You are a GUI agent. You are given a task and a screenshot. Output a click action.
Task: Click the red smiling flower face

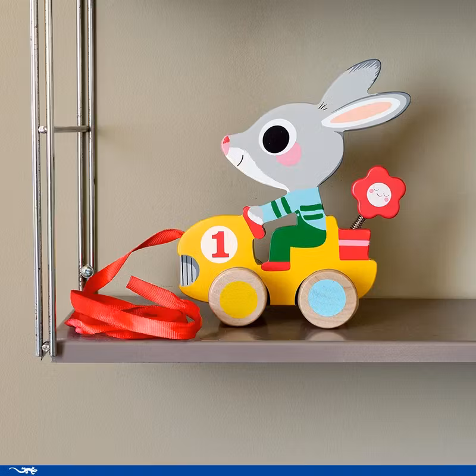click(x=378, y=193)
